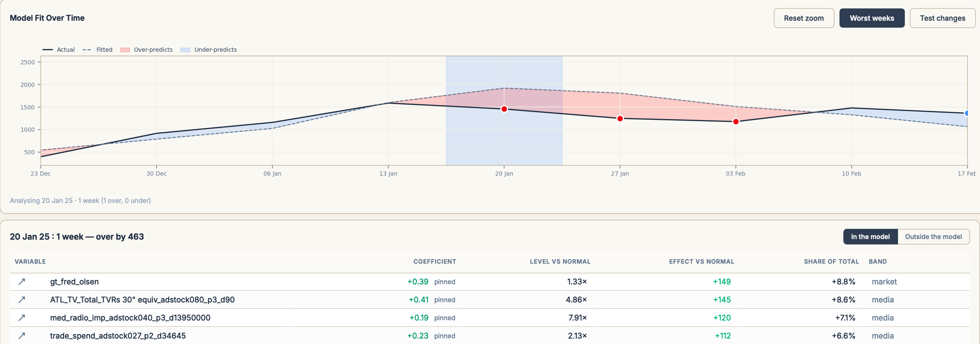Click the 4.86× level vs normal value
The height and width of the screenshot is (344, 980).
pyautogui.click(x=576, y=300)
